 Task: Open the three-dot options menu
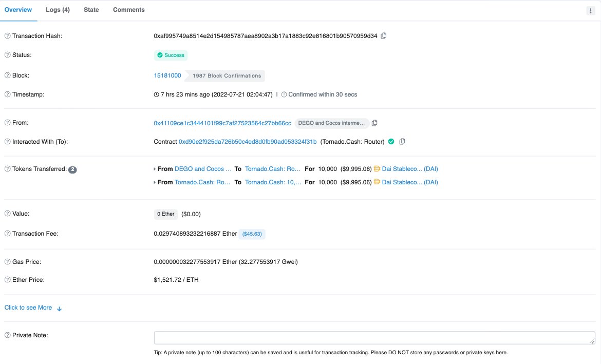click(590, 11)
